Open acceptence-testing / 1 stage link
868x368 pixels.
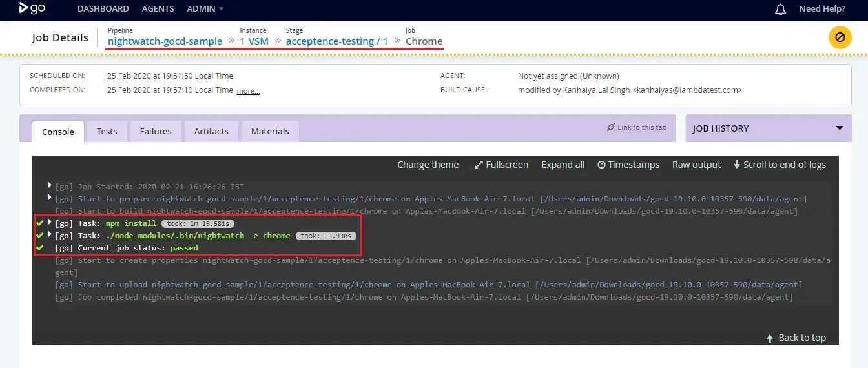337,41
